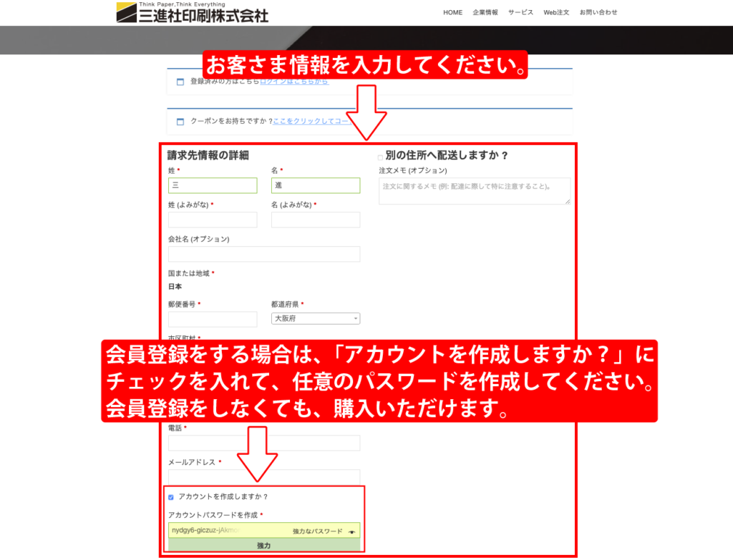Click the 会社名 optional input field
Screen dimensions: 733x560
[264, 254]
